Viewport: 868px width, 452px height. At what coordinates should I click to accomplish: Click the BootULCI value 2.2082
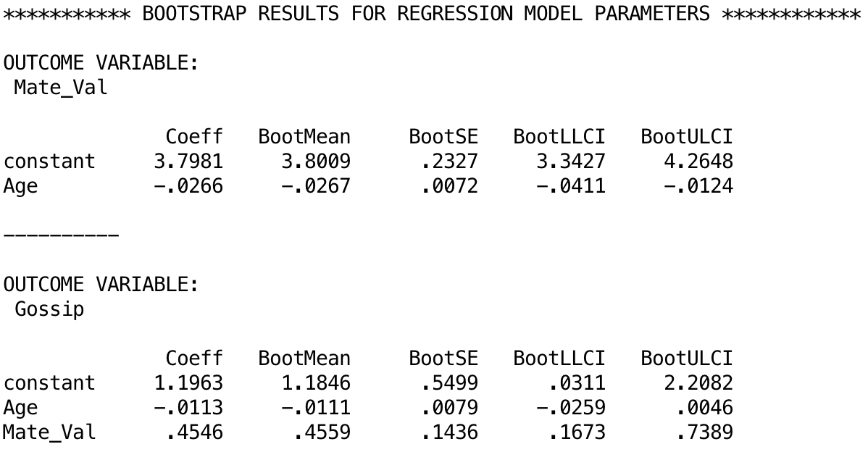[x=697, y=382]
